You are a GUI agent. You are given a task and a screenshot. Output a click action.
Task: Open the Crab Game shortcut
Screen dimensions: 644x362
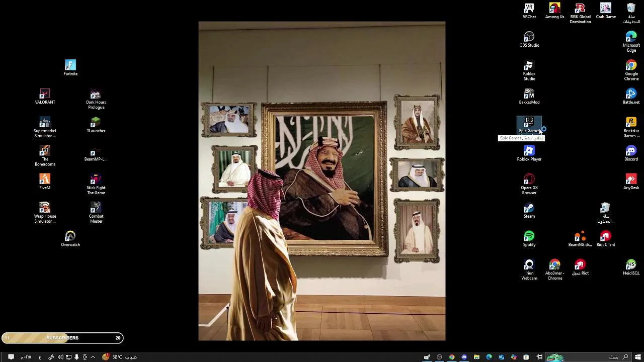coord(606,11)
